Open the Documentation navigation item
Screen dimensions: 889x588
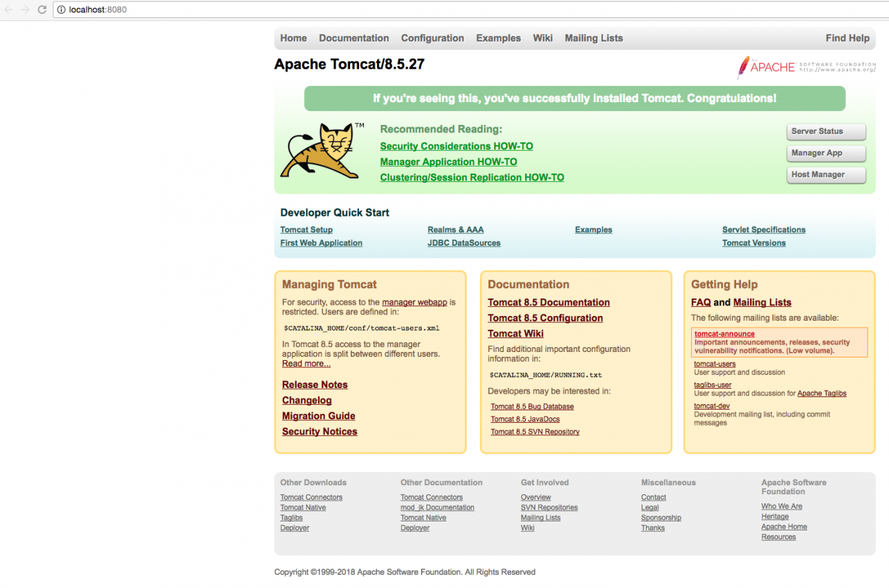(354, 38)
